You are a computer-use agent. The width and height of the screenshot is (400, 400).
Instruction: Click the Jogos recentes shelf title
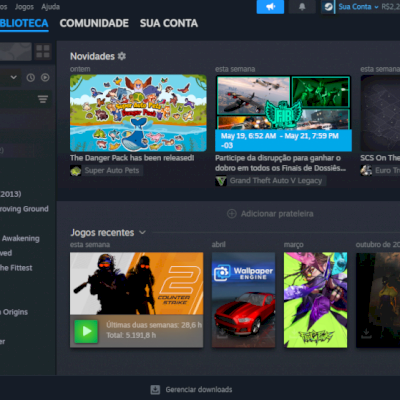pyautogui.click(x=102, y=232)
